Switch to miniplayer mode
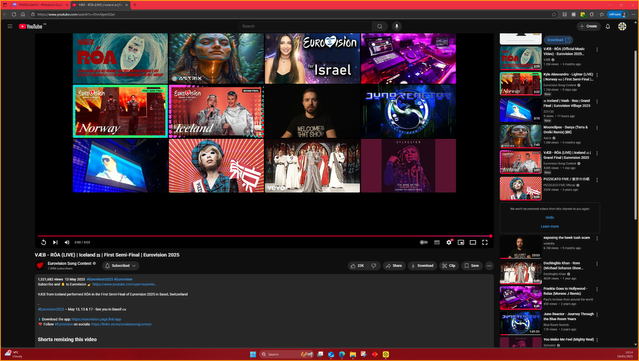Viewport: 639px width, 361px height. [461, 242]
